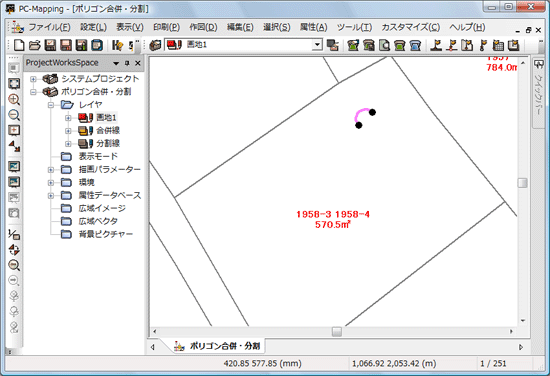Viewport: 550px width, 376px height.
Task: Click the blue book icon in the toolbar
Action: (97, 45)
